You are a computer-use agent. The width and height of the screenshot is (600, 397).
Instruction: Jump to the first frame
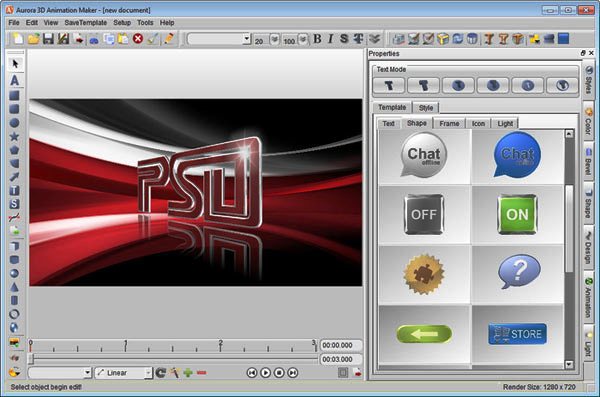251,372
